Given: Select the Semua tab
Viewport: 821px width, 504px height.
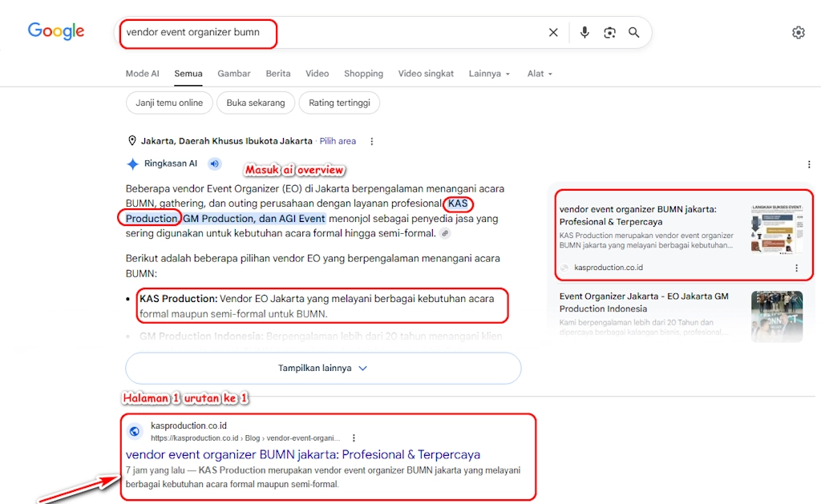Looking at the screenshot, I should [188, 74].
